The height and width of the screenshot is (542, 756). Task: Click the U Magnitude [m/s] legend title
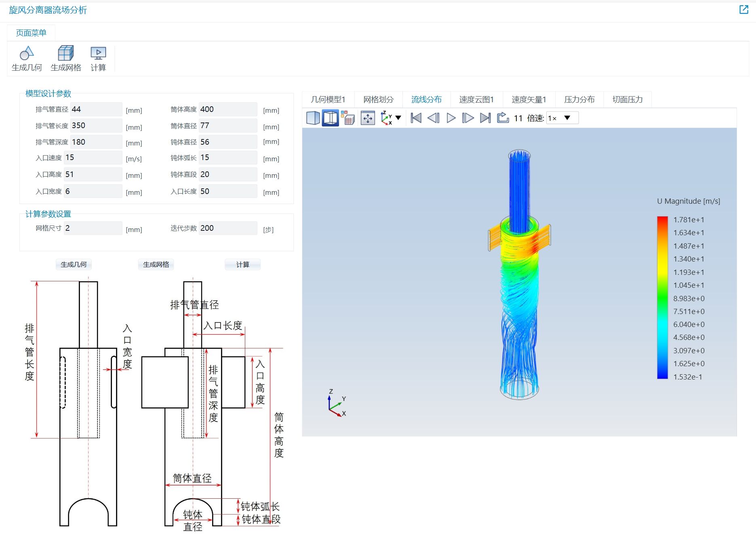[x=688, y=201]
